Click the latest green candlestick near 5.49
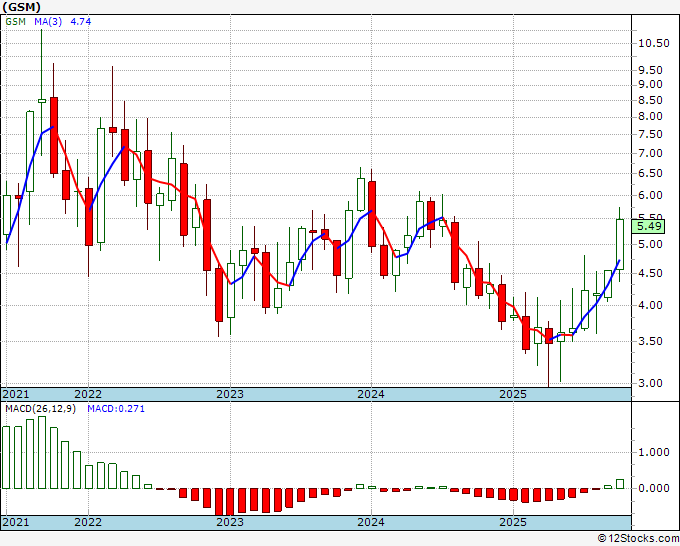 (620, 244)
